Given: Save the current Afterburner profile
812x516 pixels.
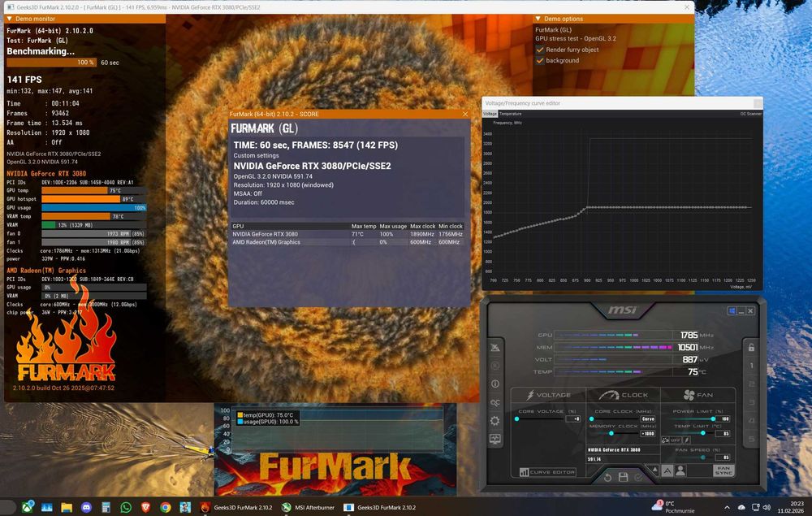Looking at the screenshot, I should [623, 477].
